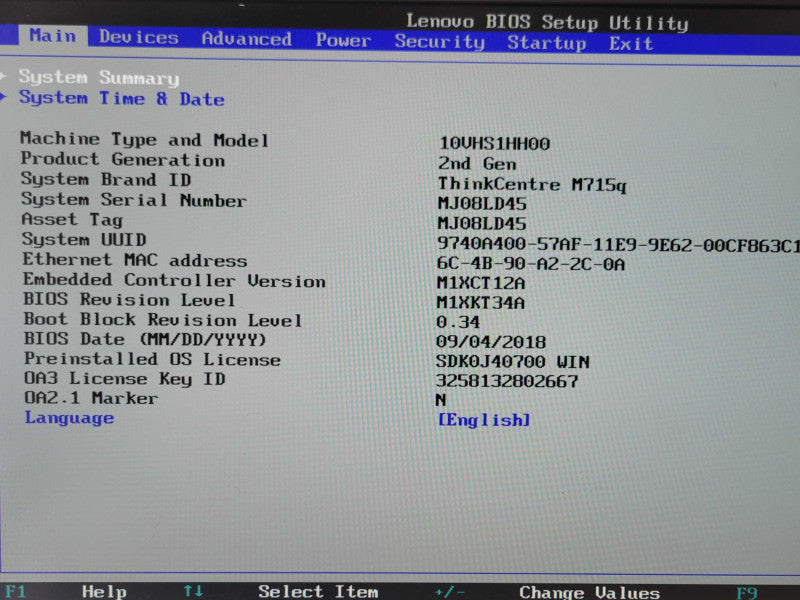Click the Ethernet MAC address label

[x=135, y=260]
